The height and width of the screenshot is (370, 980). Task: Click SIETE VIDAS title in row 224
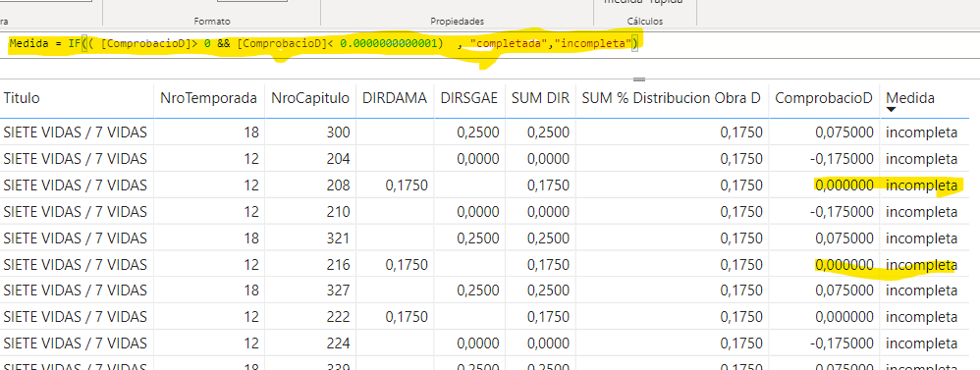click(x=75, y=344)
